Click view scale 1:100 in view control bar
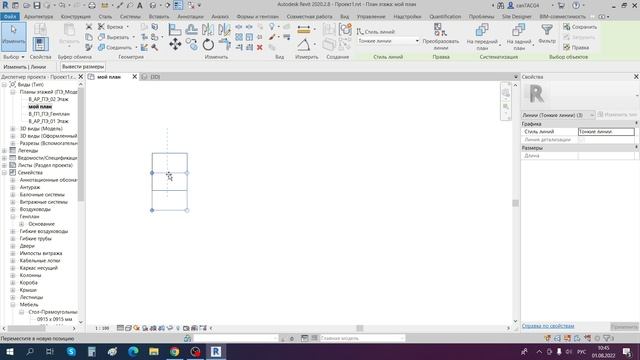This screenshot has width=640, height=360. [x=102, y=328]
